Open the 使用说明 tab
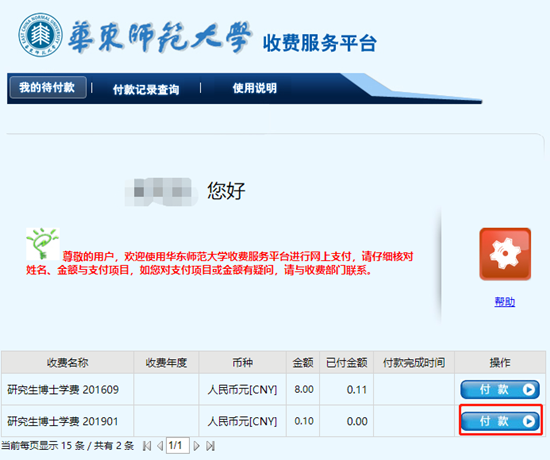550x460 pixels. (255, 88)
